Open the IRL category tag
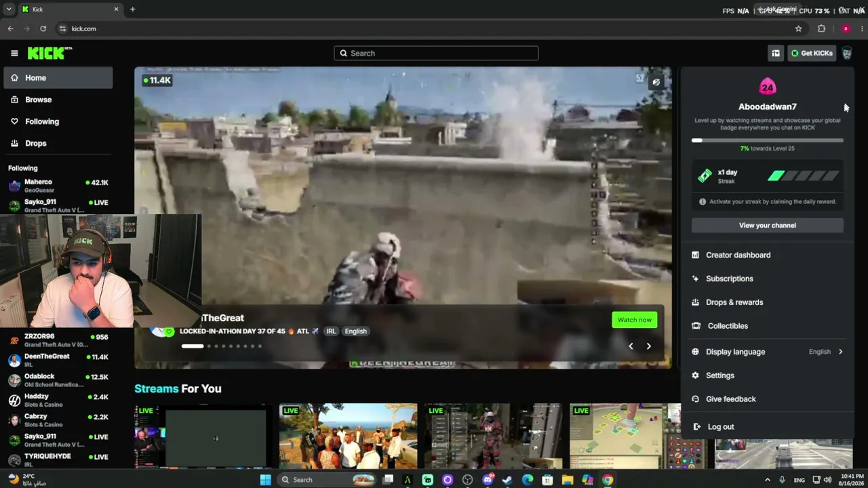 click(331, 331)
